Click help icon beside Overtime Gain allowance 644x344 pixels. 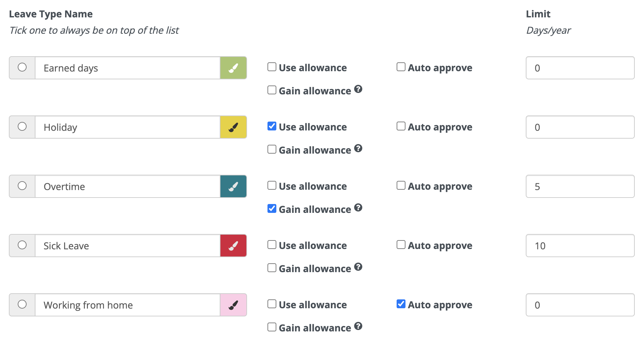[358, 208]
